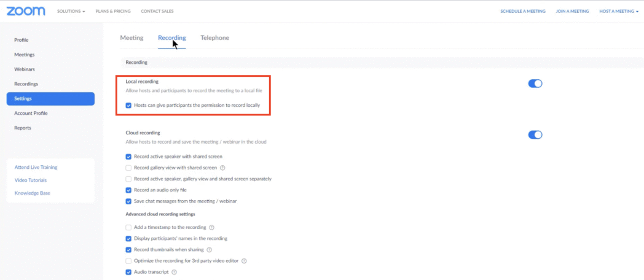Click help icon beside Record thumbnails option
644x280 pixels.
point(210,250)
